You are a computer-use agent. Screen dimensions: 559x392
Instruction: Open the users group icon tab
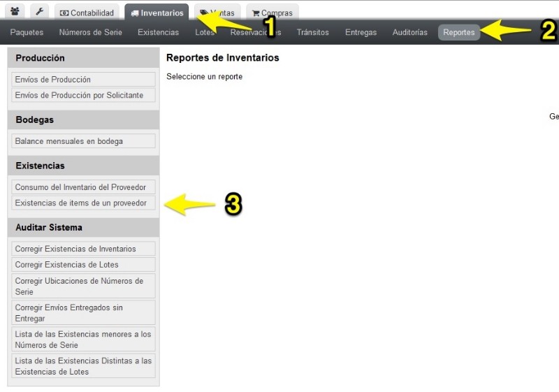pos(15,11)
